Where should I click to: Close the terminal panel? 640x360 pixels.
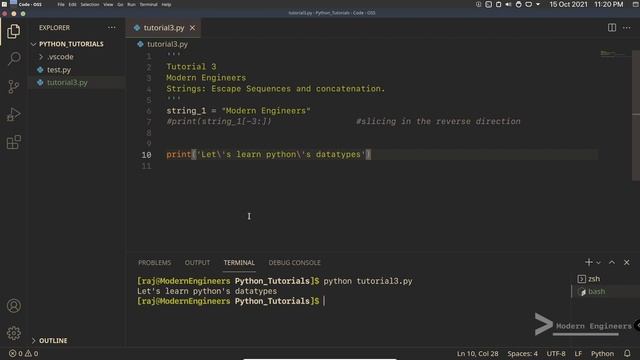pos(627,262)
